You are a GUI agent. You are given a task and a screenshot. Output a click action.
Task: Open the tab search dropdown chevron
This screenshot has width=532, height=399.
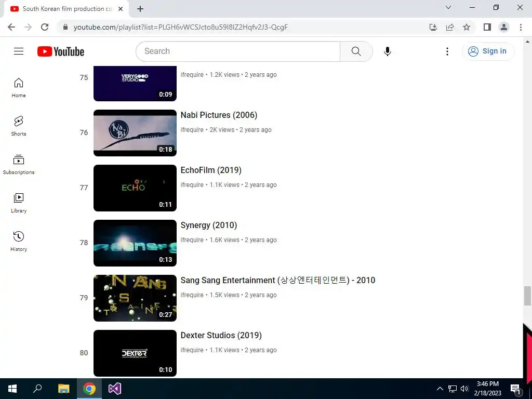point(448,7)
